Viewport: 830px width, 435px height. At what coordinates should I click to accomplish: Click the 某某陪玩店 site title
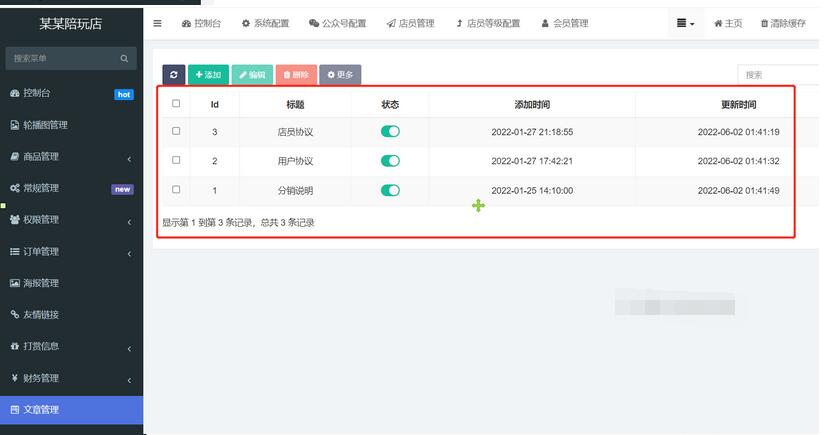[x=71, y=23]
